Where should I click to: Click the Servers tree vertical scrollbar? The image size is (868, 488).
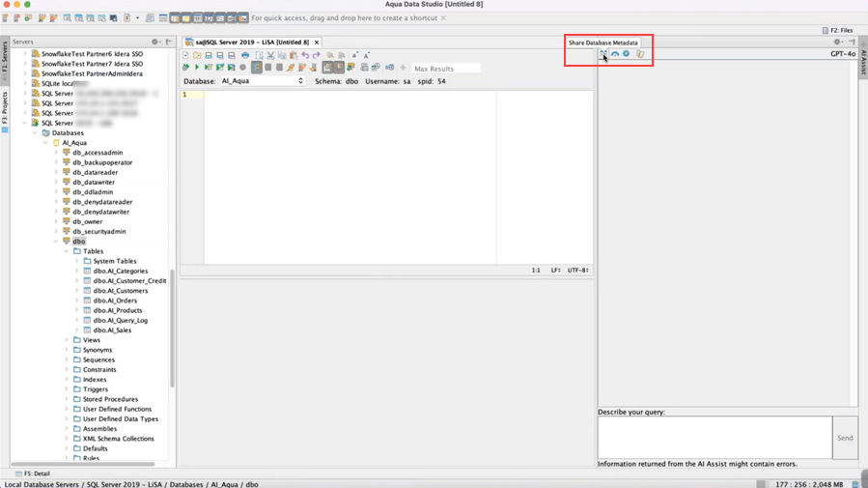coord(172,327)
